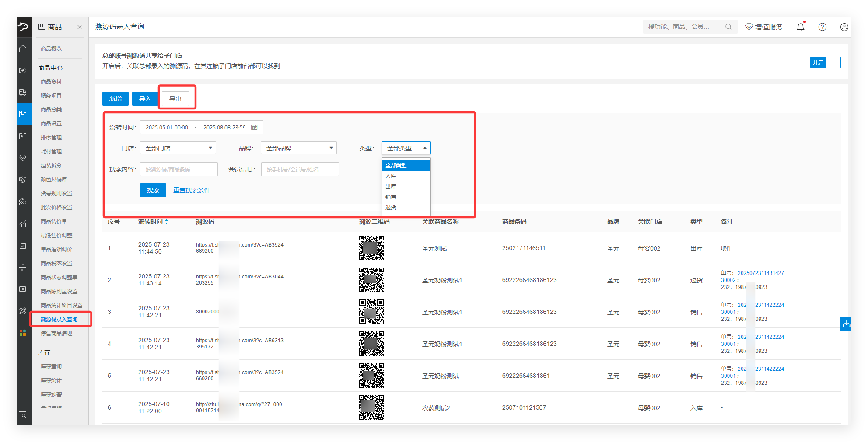
Task: Click the 导入 button
Action: pos(145,99)
